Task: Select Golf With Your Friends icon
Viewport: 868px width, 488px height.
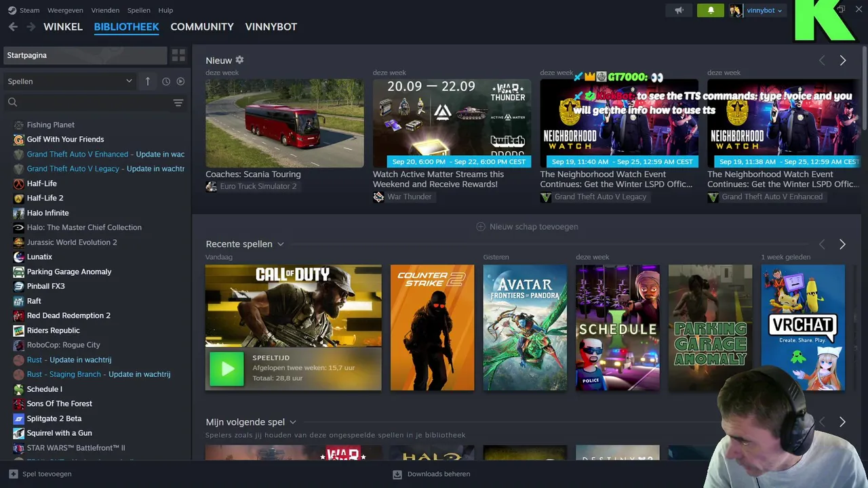Action: pos(19,140)
